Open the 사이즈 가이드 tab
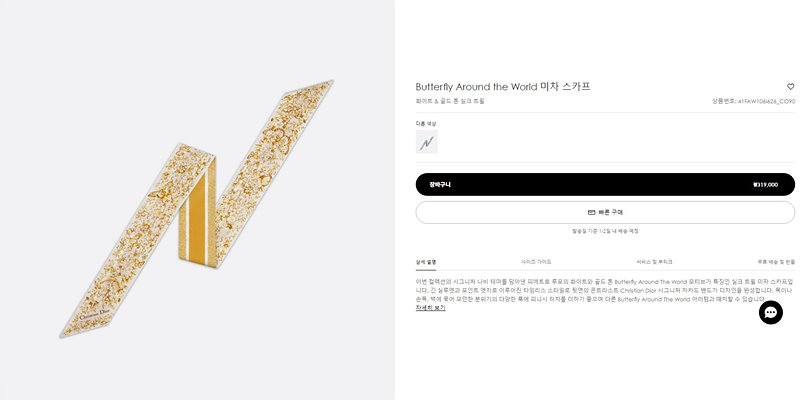Image resolution: width=800 pixels, height=400 pixels. coord(536,262)
